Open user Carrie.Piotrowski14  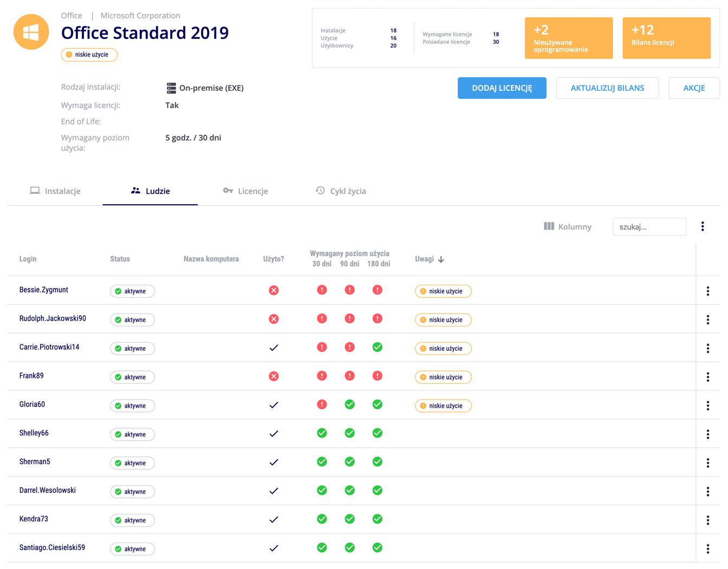point(49,348)
